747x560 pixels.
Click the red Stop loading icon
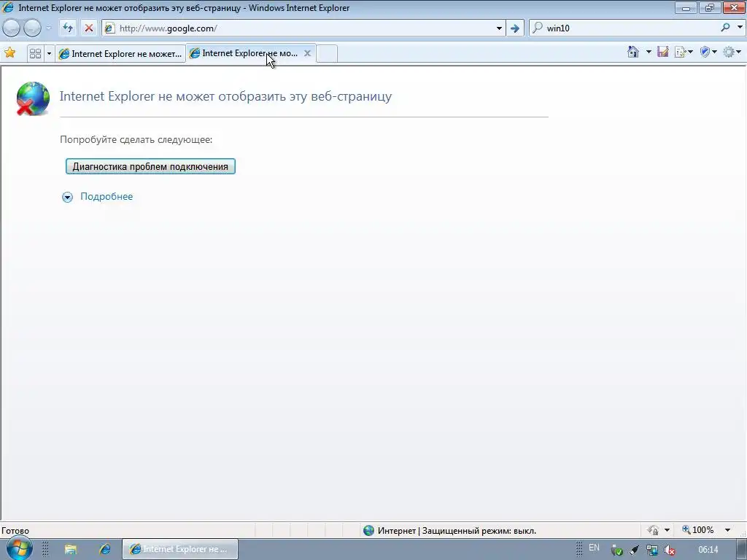88,28
